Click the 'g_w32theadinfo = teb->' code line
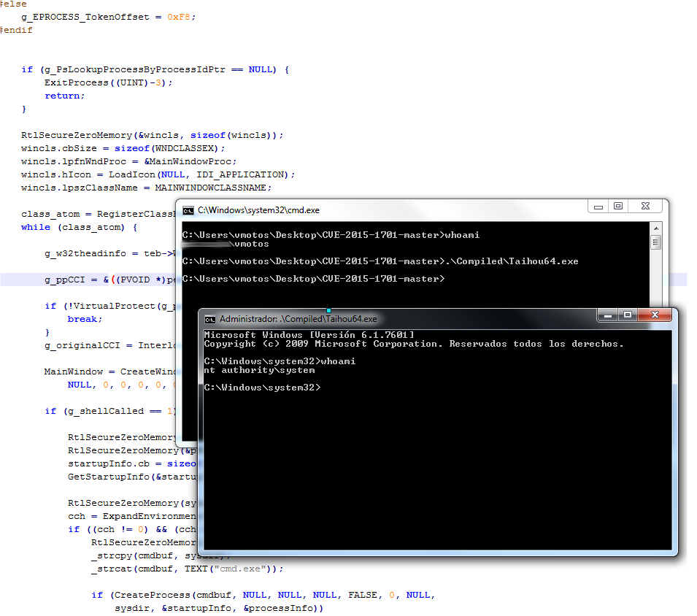 [x=110, y=254]
